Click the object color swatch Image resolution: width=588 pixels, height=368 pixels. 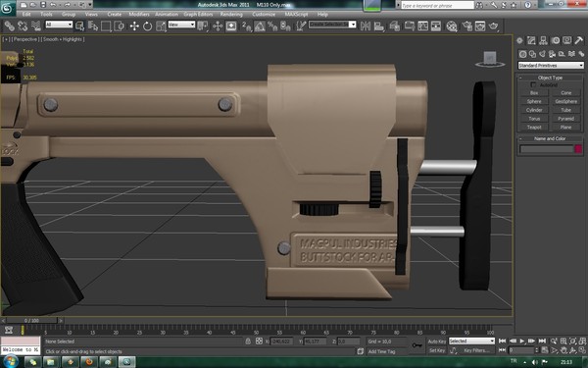[x=578, y=149]
